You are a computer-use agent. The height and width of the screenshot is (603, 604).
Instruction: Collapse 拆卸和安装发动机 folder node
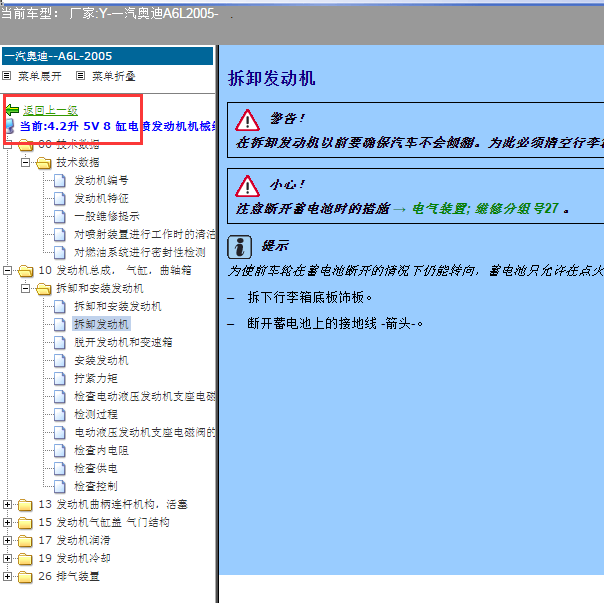pyautogui.click(x=25, y=288)
